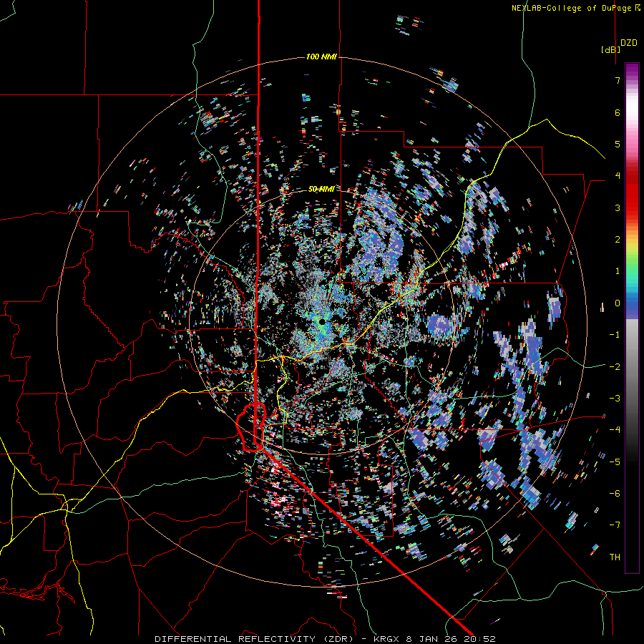Screen dimensions: 644x644
Task: Click the TH threshold label on the scale
Action: pos(615,557)
